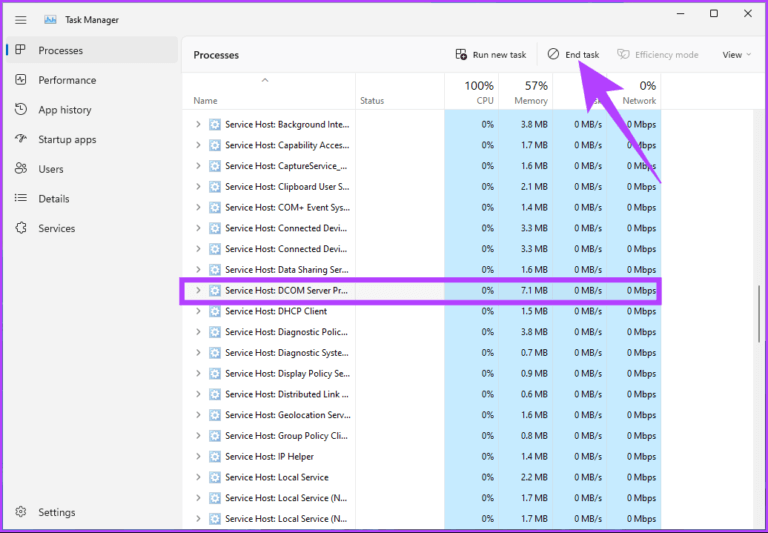Click the 2.2 MB memory value
Image resolution: width=768 pixels, height=533 pixels.
click(x=534, y=477)
